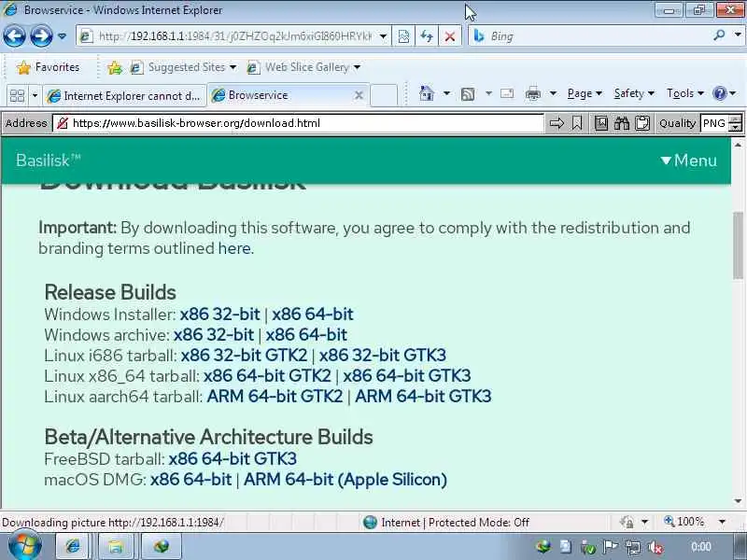Click Add to Favorites Bar icon
Image resolution: width=747 pixels, height=560 pixels.
[115, 67]
